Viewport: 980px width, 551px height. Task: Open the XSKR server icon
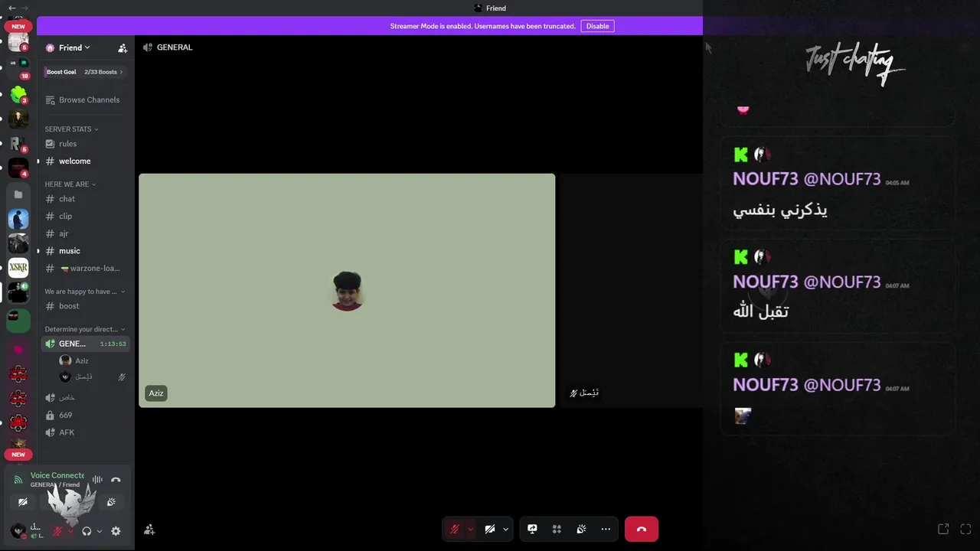(x=18, y=268)
